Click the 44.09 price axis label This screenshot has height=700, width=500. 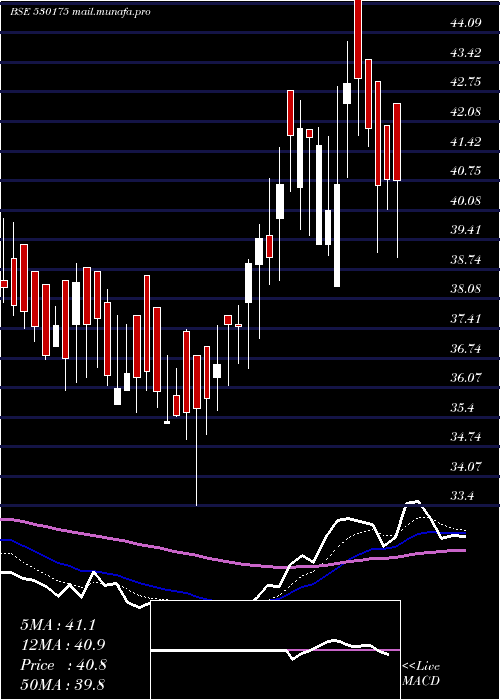[x=466, y=23]
